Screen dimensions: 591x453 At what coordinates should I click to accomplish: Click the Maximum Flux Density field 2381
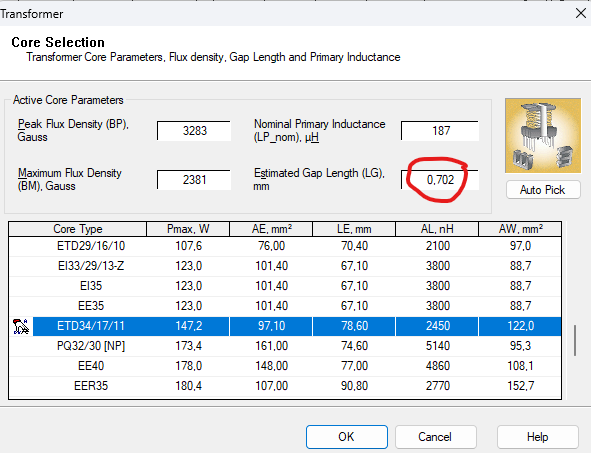pyautogui.click(x=194, y=180)
